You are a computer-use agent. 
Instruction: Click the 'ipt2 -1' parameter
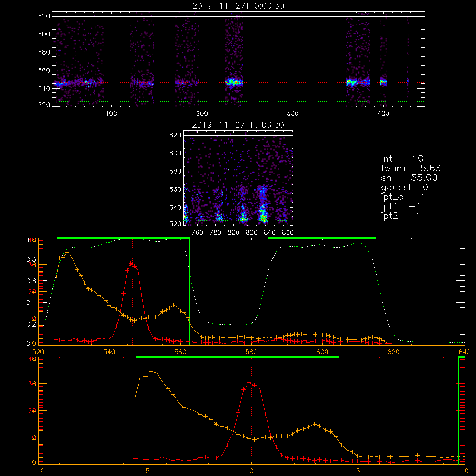[401, 216]
